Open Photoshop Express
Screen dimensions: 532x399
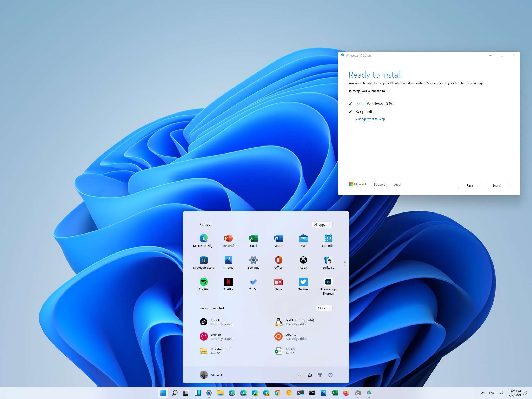pos(328,286)
